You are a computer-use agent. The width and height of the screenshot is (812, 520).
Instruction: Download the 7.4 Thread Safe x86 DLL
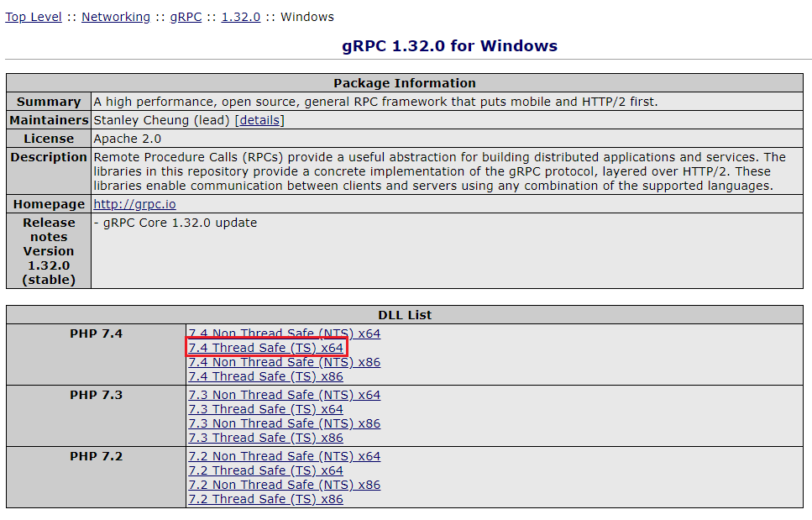pos(266,376)
